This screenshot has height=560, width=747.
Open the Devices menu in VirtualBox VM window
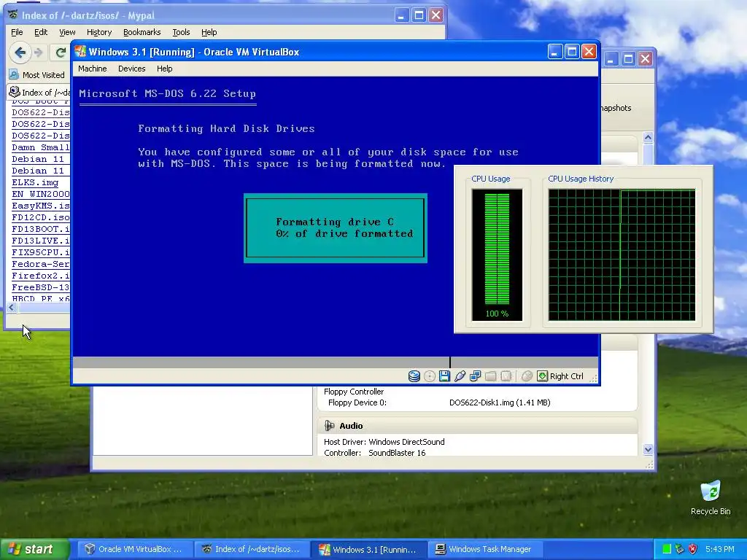131,69
